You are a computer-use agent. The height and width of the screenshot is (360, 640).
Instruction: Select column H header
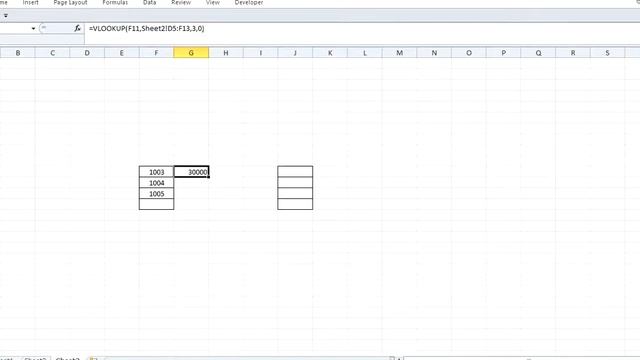coord(226,53)
